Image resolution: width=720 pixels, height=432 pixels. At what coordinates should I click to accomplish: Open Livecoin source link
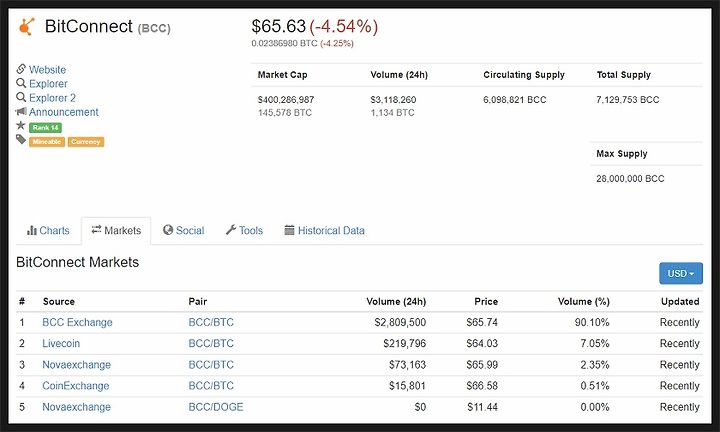[61, 343]
